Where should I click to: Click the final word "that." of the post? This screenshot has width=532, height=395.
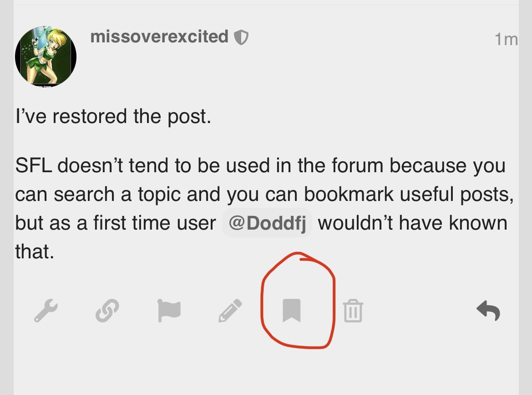(35, 251)
